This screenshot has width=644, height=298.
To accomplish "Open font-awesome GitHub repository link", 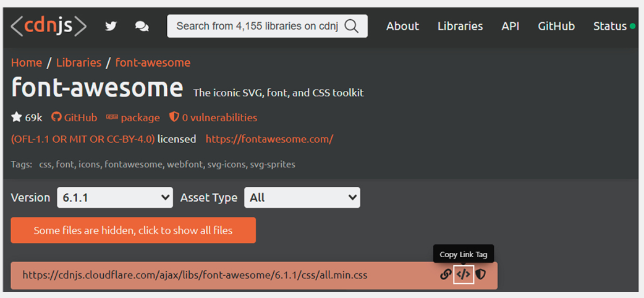I will 74,118.
